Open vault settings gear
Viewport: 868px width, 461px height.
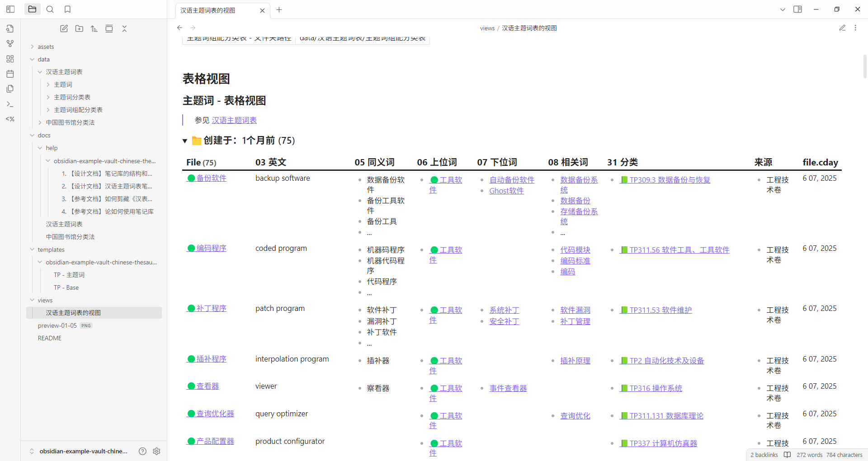point(156,451)
